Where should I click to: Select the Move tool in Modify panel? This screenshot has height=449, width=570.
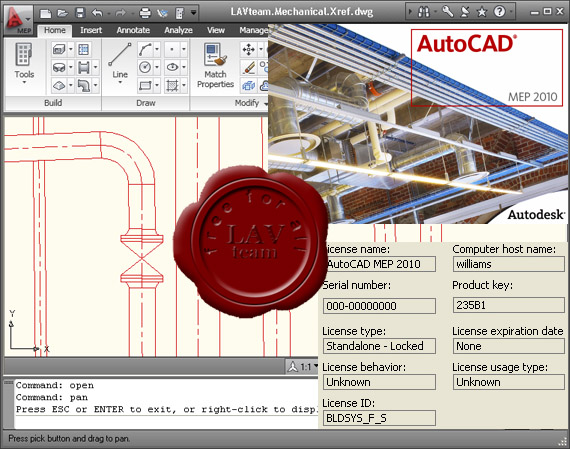tap(249, 49)
